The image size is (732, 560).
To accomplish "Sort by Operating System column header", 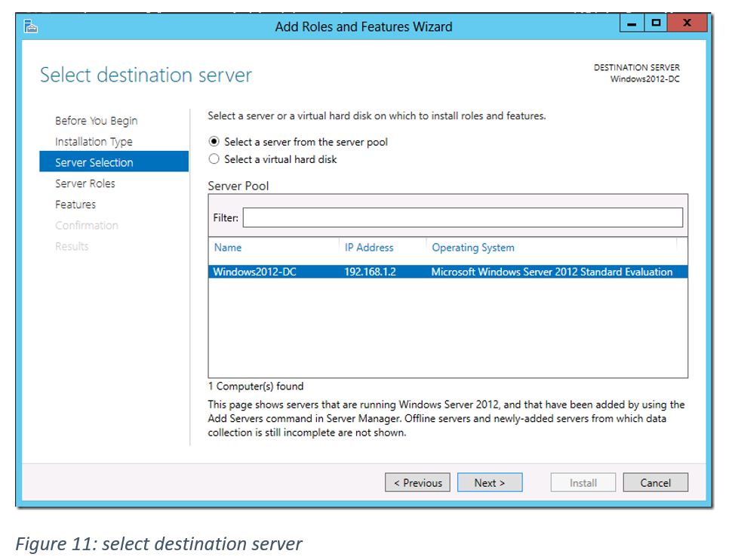I will 472,248.
